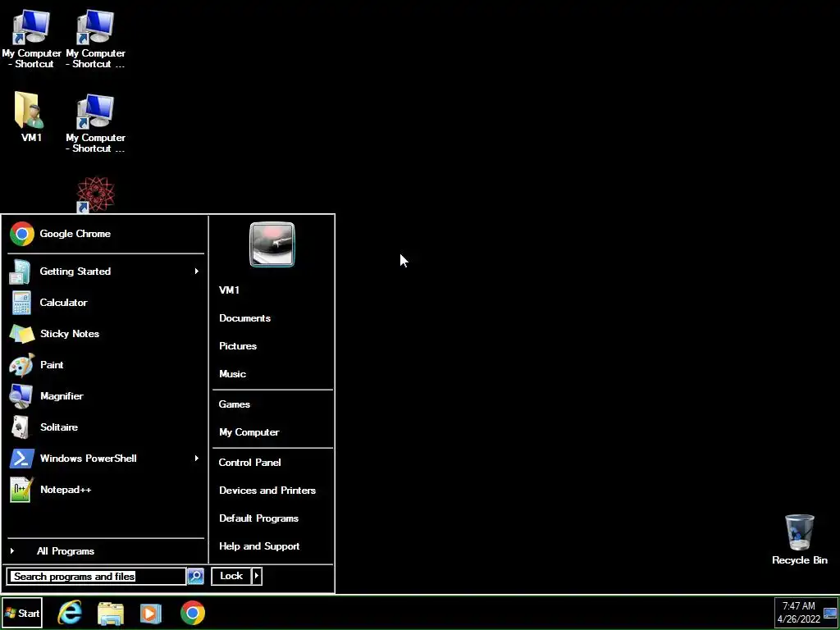Click in Search programs and files box

[x=97, y=577]
